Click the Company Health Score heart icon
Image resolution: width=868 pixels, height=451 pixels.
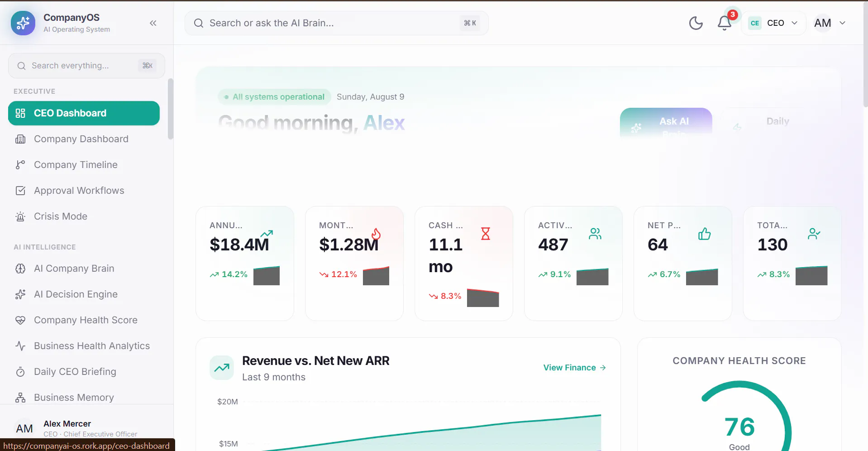(20, 320)
